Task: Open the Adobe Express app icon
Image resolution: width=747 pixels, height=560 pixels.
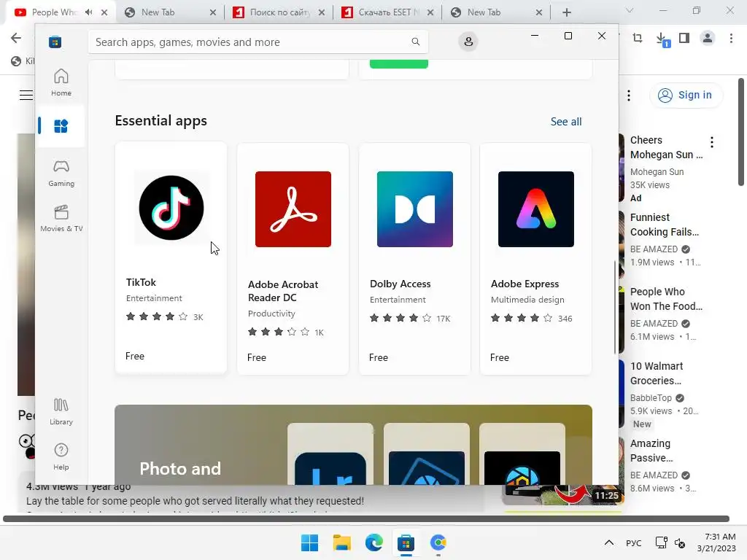Action: point(536,209)
